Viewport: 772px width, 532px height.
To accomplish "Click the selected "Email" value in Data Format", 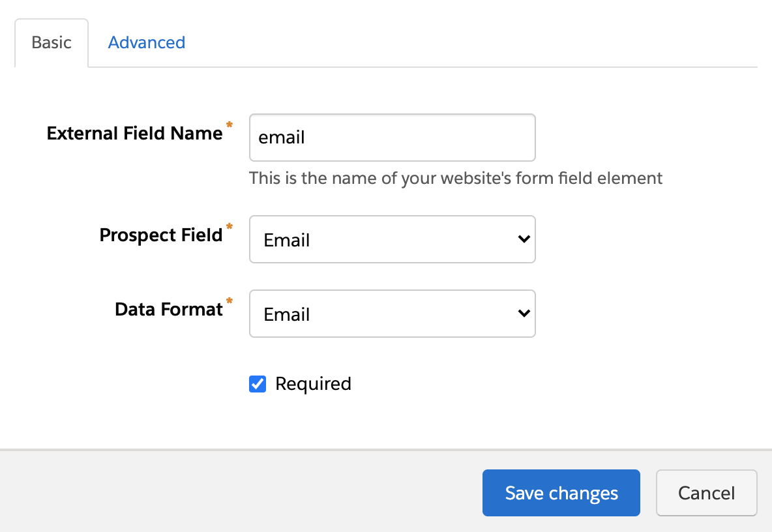I will coord(286,314).
